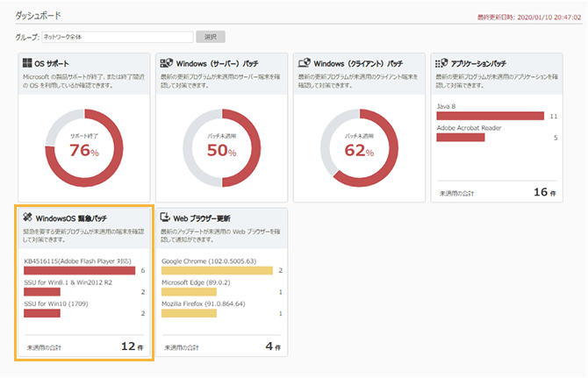
Task: Click the Windows（クライアント）パッチ icon
Action: [x=304, y=63]
